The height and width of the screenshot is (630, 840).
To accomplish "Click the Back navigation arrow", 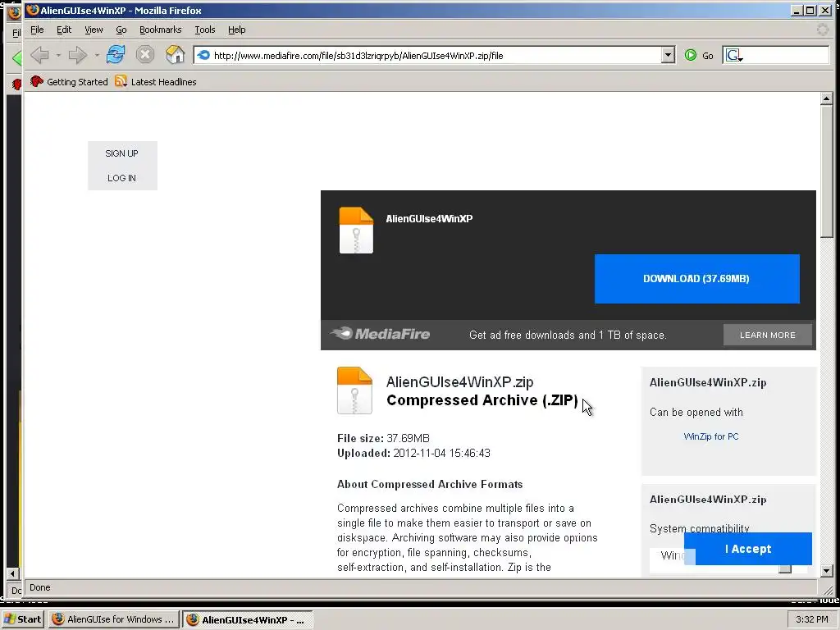I will [x=39, y=55].
